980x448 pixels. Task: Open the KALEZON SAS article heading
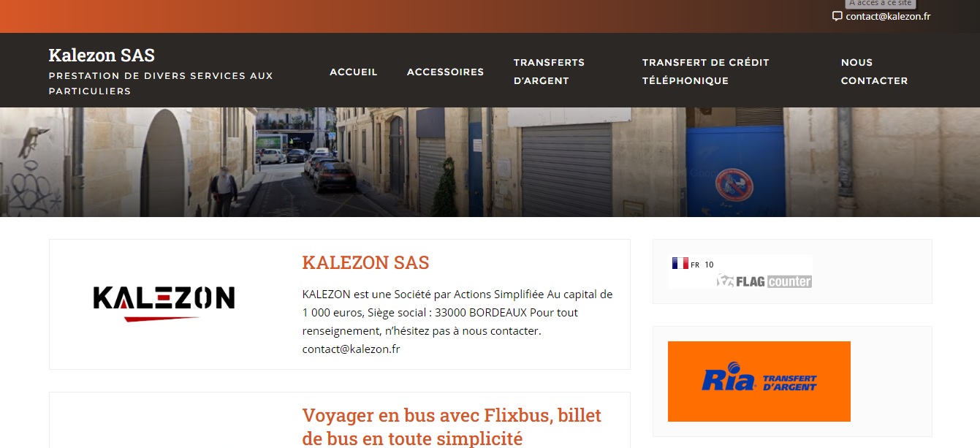(365, 262)
